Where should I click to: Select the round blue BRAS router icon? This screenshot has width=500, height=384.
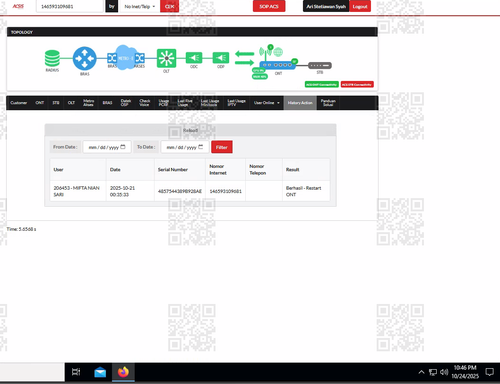click(85, 58)
